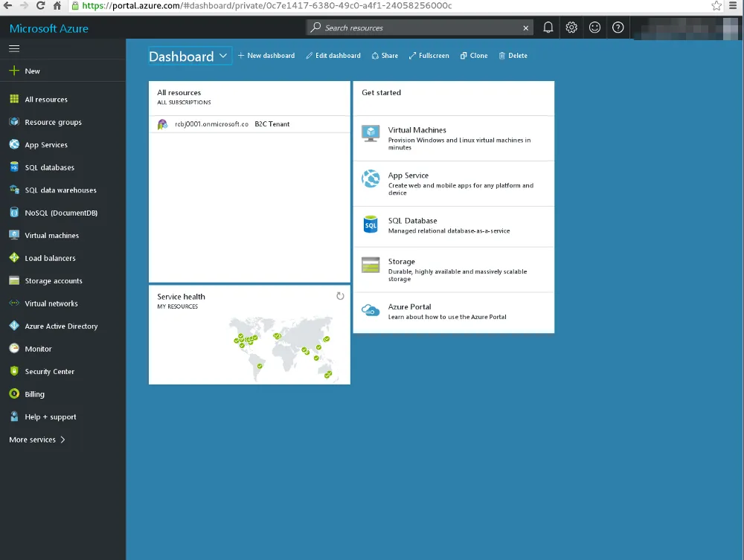Open the browser menu icon
Screen dimensions: 744x560
click(733, 6)
